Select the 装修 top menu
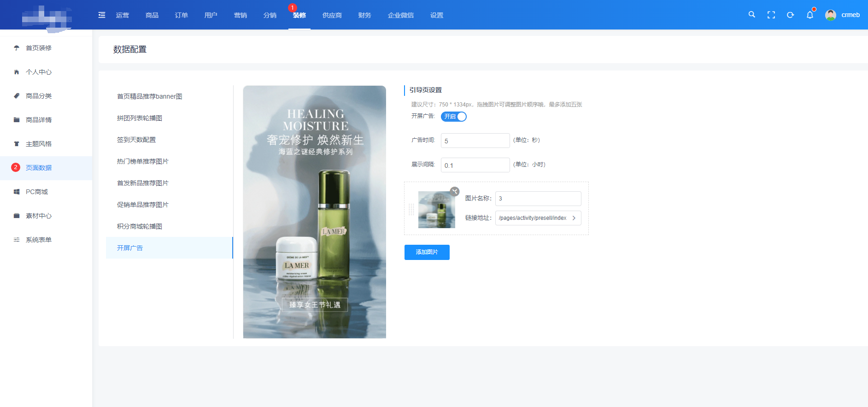 (299, 15)
